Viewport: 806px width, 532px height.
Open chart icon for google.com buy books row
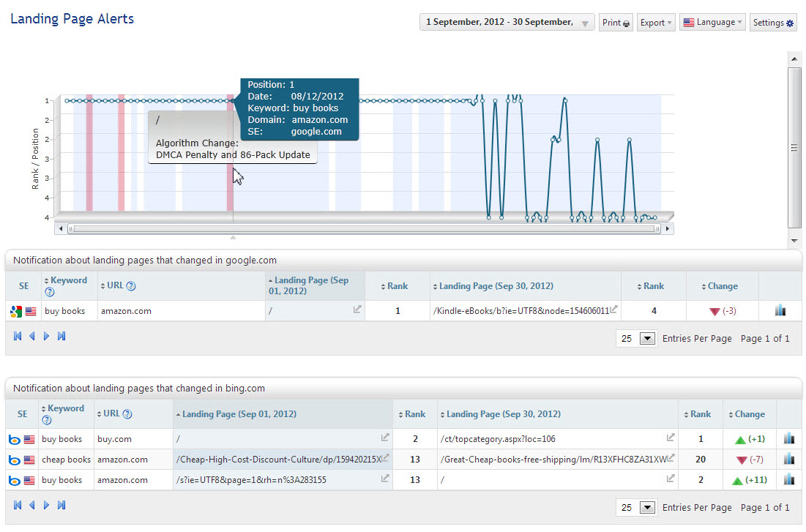[x=780, y=311]
